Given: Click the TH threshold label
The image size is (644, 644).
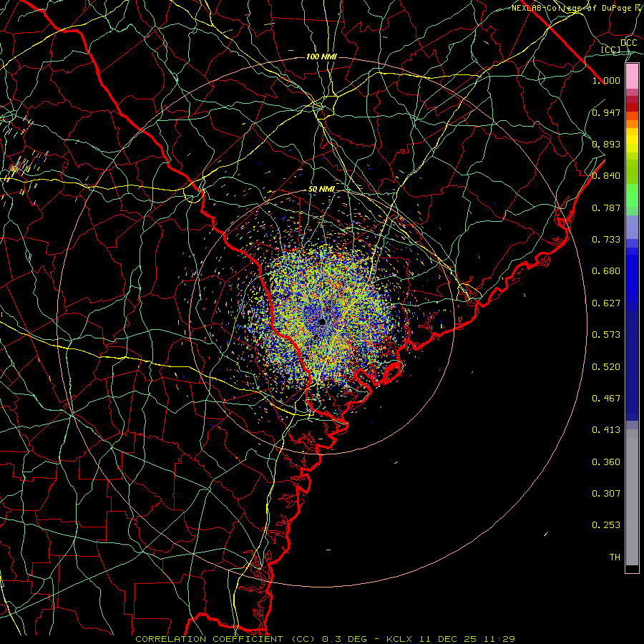Looking at the screenshot, I should pyautogui.click(x=615, y=557).
